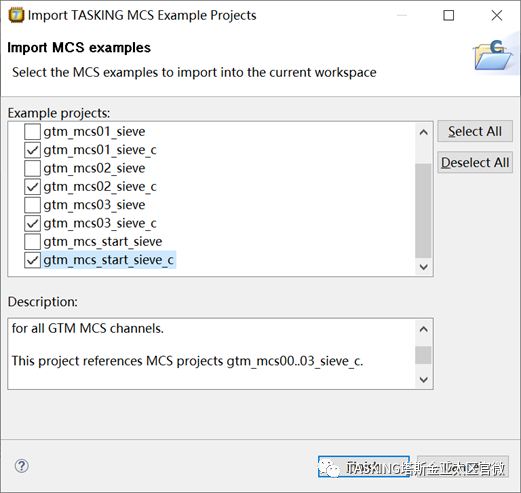Click description line 'for all GTM MCS channels.'
The width and height of the screenshot is (521, 493).
tap(88, 329)
